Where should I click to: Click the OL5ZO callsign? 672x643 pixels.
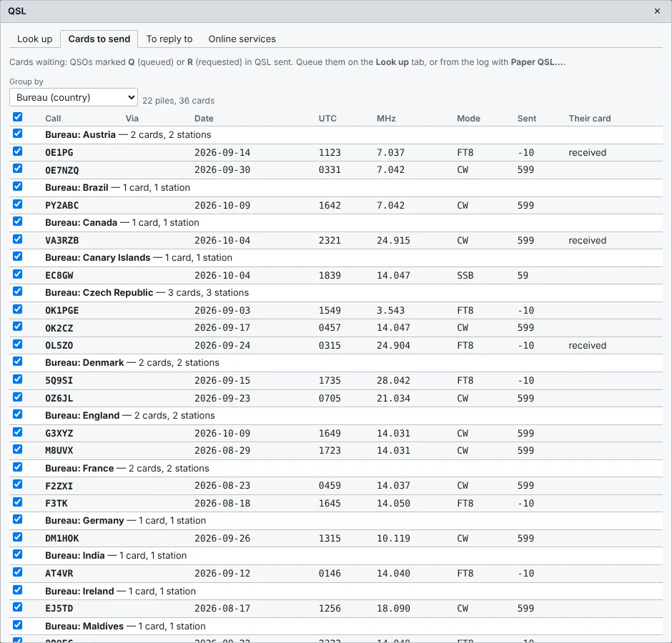click(x=59, y=345)
